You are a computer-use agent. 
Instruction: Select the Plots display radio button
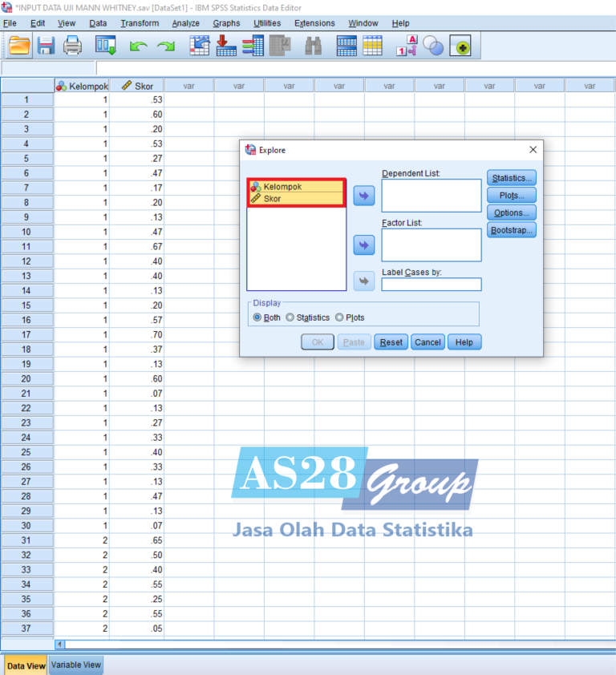pyautogui.click(x=339, y=317)
